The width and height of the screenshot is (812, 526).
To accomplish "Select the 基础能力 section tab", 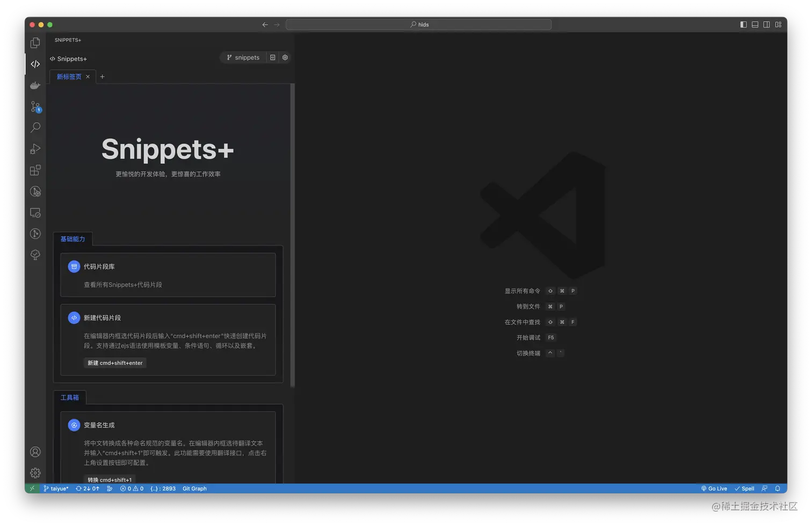I will 73,239.
